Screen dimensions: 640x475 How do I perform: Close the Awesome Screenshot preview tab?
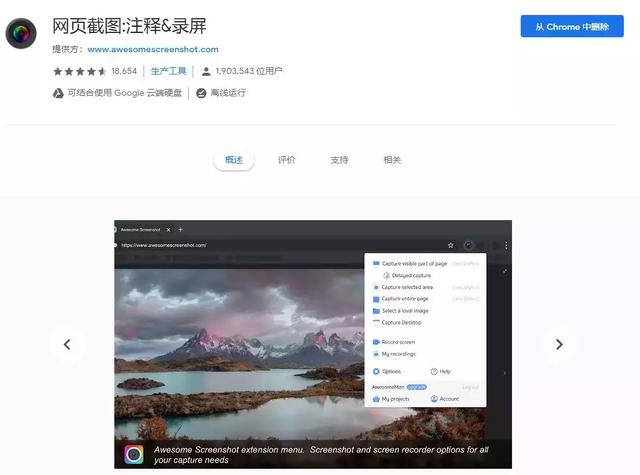[x=168, y=230]
